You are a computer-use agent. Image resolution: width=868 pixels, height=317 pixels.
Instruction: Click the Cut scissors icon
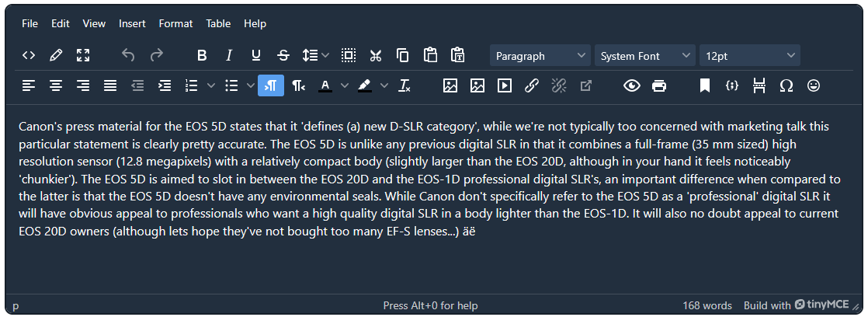[376, 55]
